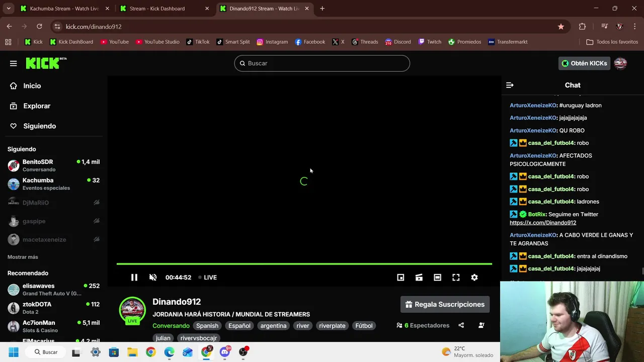644x362 pixels.
Task: Click Obtén KICKs button
Action: tap(584, 63)
